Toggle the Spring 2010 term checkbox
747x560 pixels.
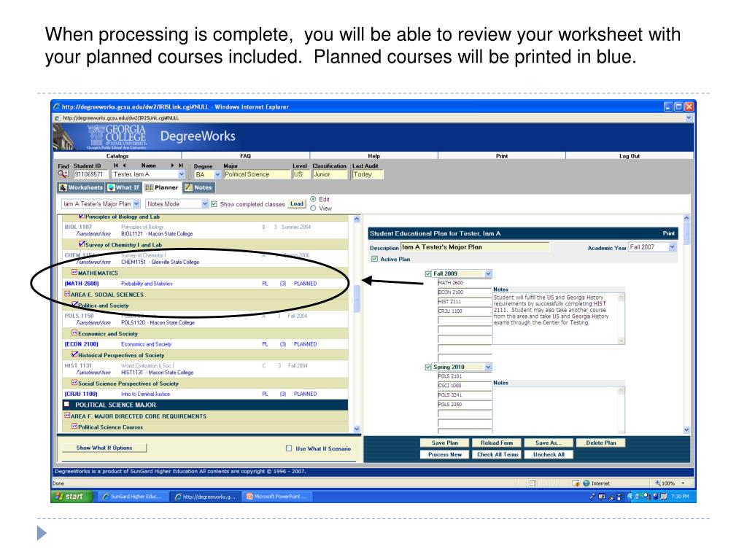click(x=427, y=367)
